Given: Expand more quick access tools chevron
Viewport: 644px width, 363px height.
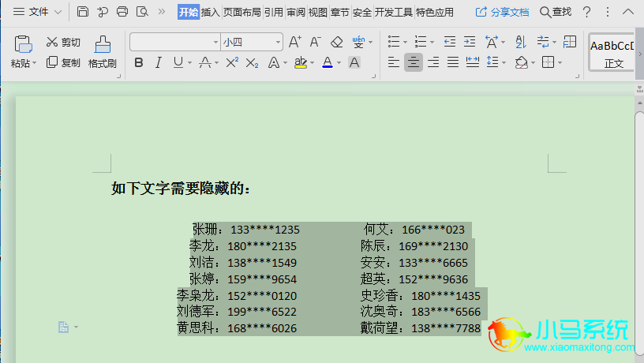Looking at the screenshot, I should pos(162,12).
